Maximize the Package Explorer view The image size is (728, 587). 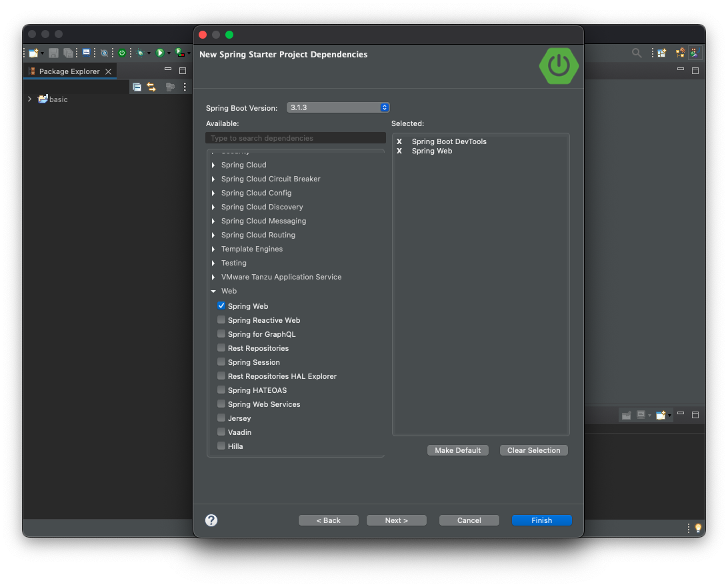click(183, 71)
